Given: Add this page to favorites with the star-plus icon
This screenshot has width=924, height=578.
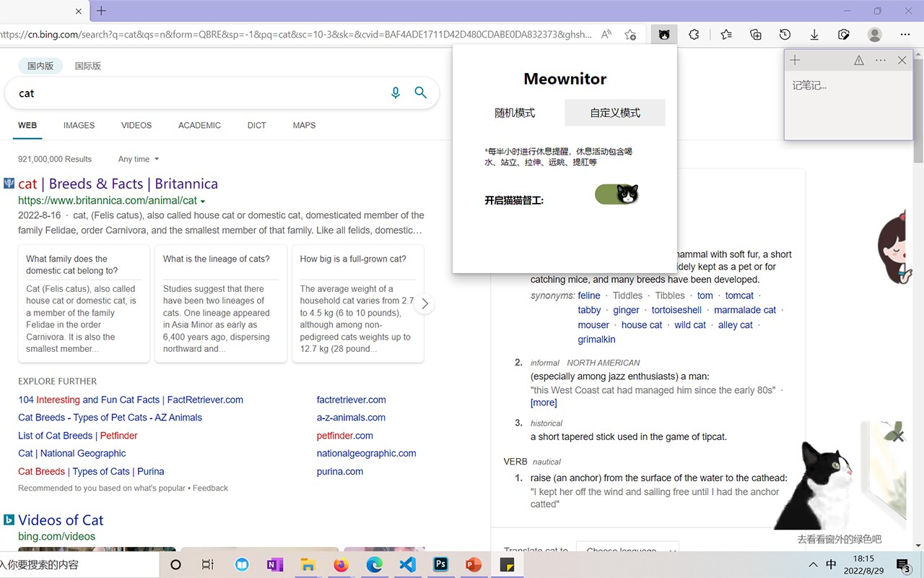Looking at the screenshot, I should tap(630, 35).
